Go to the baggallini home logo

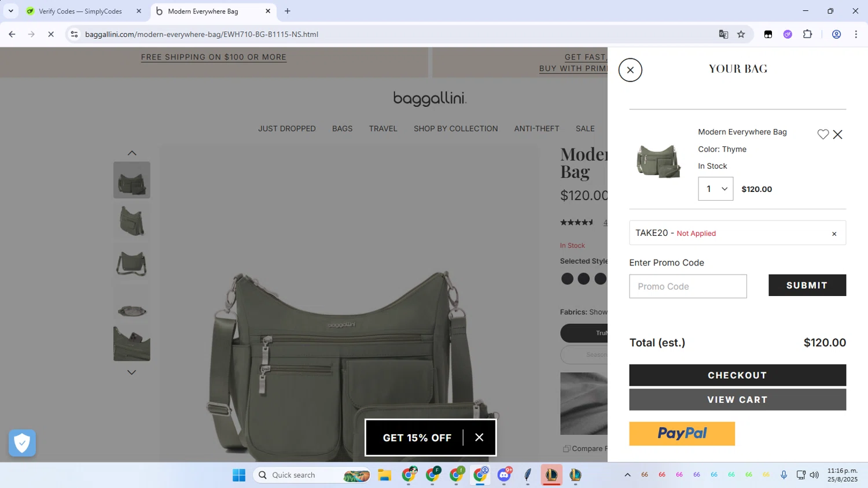430,99
